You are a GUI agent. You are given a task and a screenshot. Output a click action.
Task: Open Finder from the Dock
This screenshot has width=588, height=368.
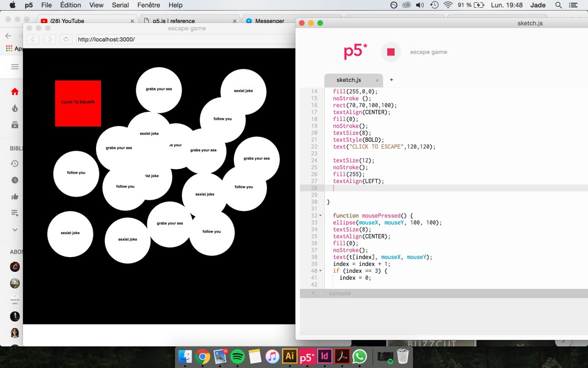(185, 356)
